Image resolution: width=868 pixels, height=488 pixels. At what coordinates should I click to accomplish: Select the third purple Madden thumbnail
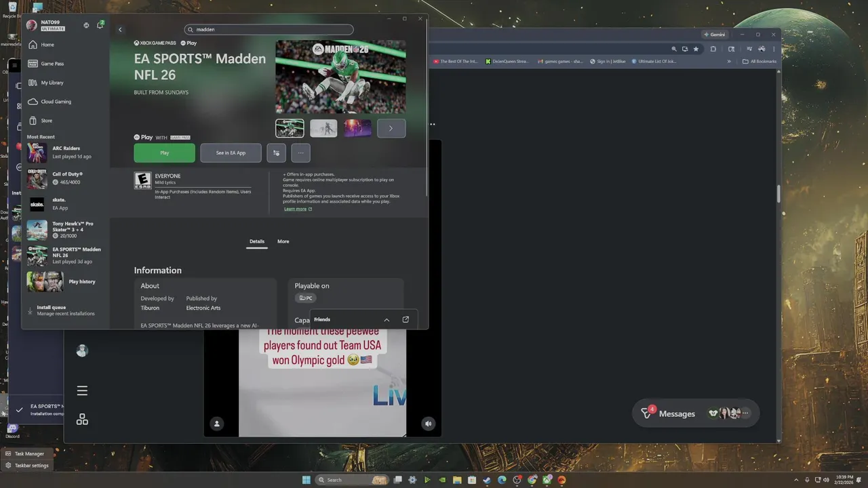coord(357,128)
